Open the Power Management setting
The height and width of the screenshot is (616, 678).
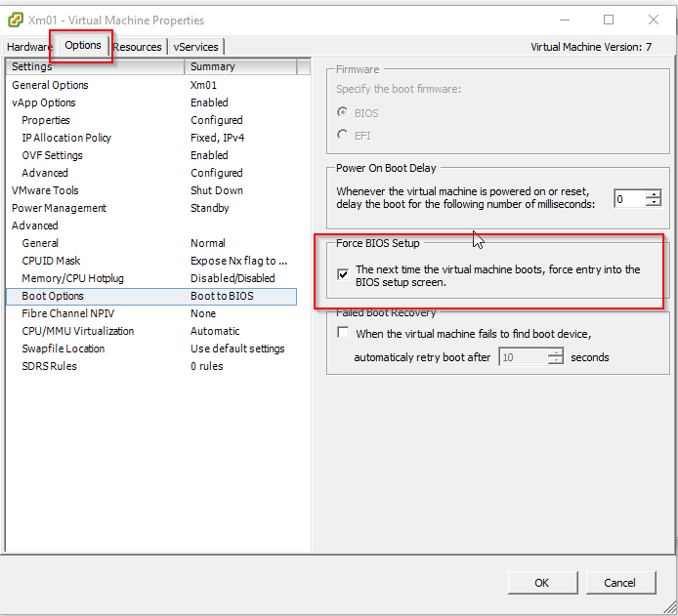[x=58, y=208]
